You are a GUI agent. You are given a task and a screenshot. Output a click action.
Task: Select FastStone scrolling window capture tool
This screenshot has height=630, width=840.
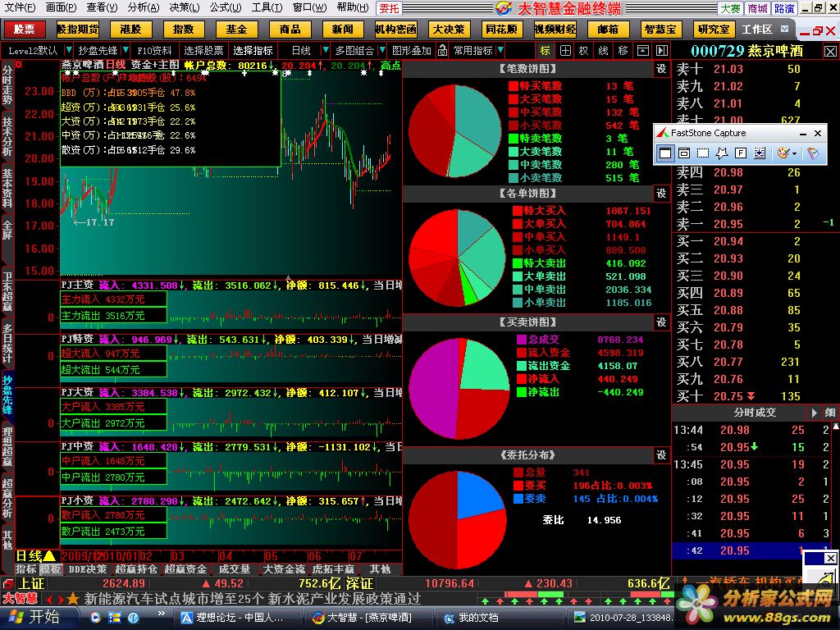[759, 153]
